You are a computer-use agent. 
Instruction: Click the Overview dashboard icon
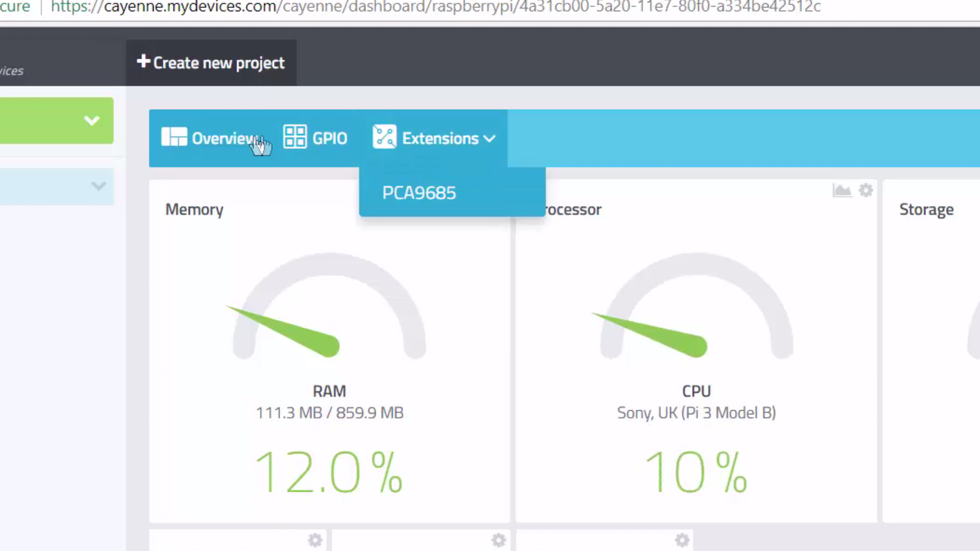[x=174, y=137]
